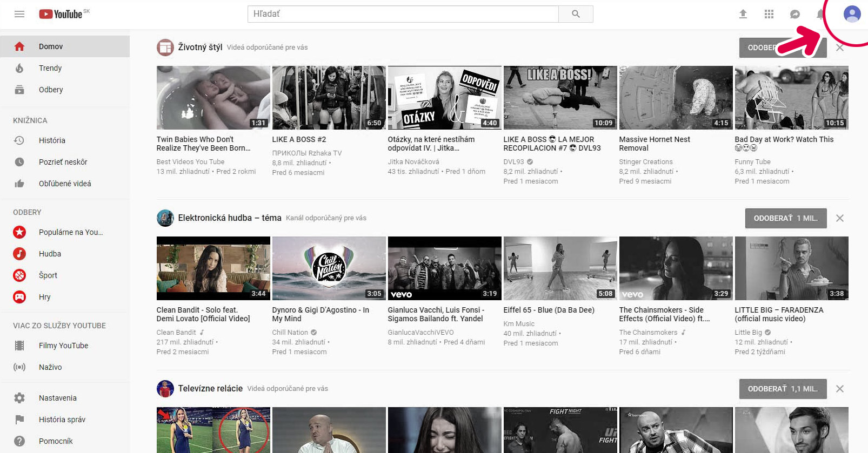Screen dimensions: 868x453
Task: Click the Televízne relácie channel avatar
Action: (165, 389)
